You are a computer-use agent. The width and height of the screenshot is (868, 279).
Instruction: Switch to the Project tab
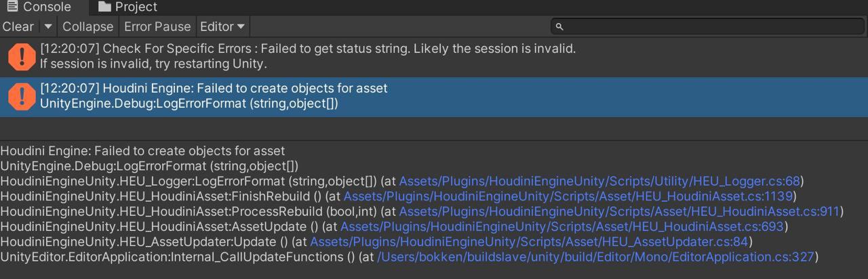tap(127, 7)
